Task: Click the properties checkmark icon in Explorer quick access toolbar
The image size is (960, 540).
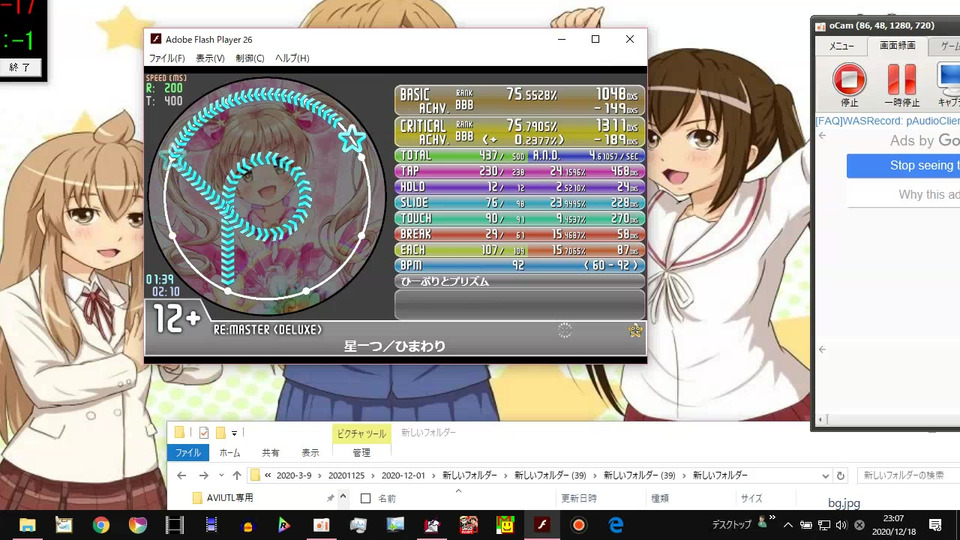Action: (204, 433)
